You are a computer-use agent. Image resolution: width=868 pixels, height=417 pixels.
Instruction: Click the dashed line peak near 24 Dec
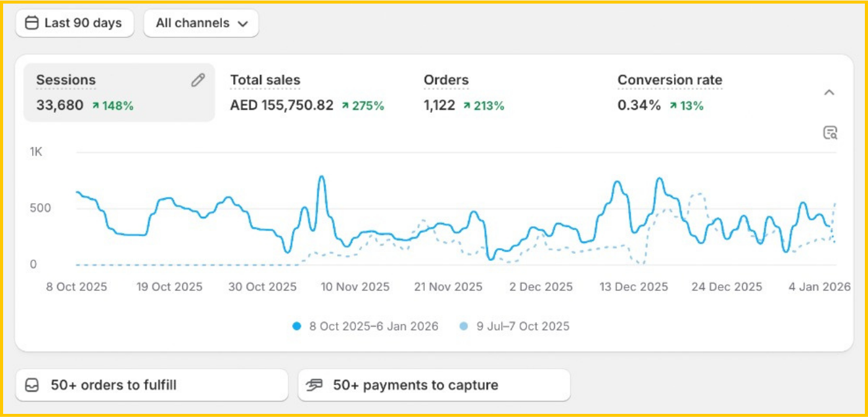(699, 194)
